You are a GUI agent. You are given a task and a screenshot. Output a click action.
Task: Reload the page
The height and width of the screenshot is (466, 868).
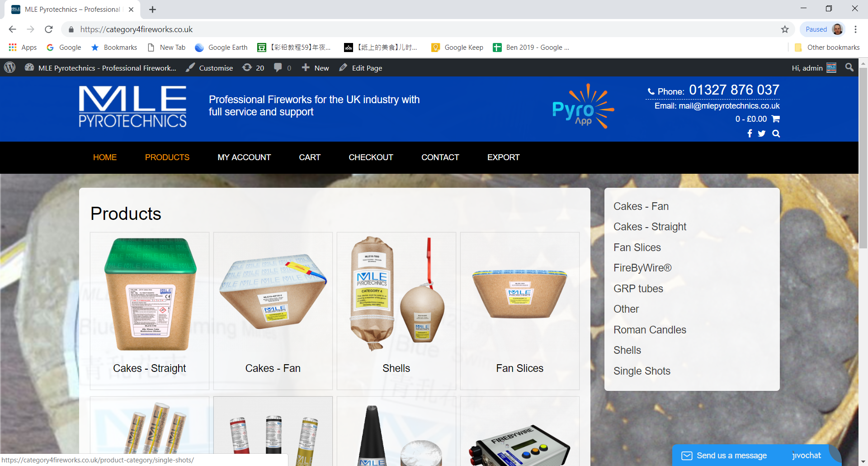(49, 29)
